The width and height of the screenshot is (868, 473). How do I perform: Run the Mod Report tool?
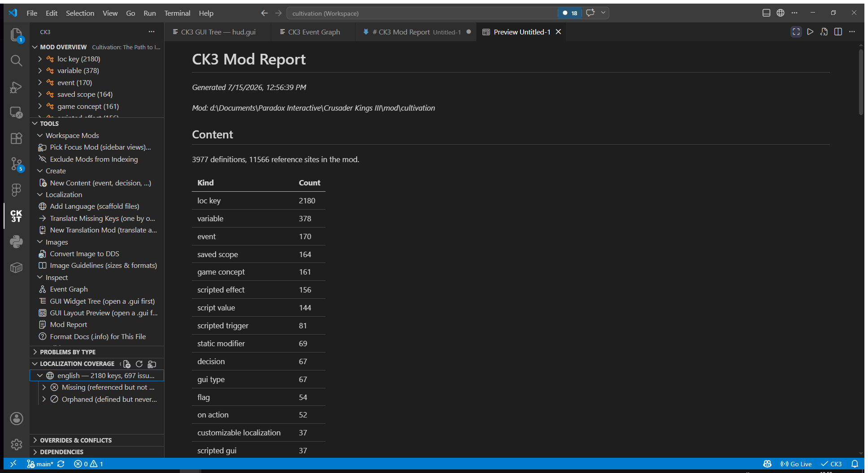(68, 325)
